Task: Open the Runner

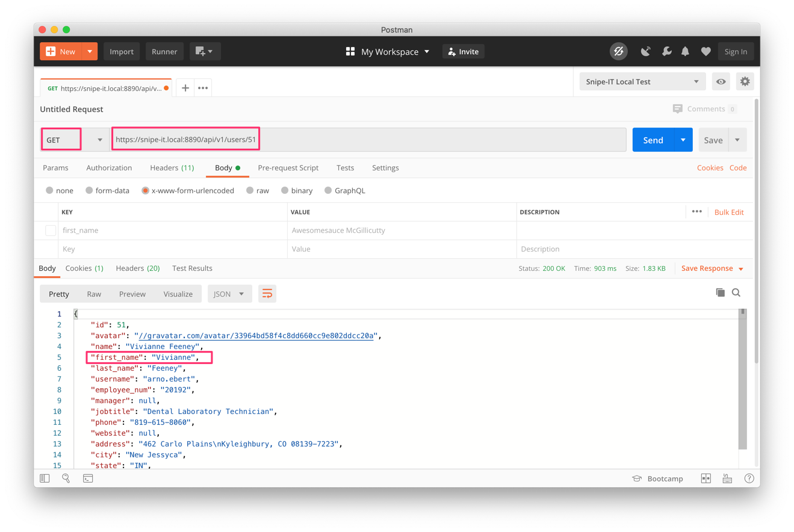Action: tap(164, 51)
